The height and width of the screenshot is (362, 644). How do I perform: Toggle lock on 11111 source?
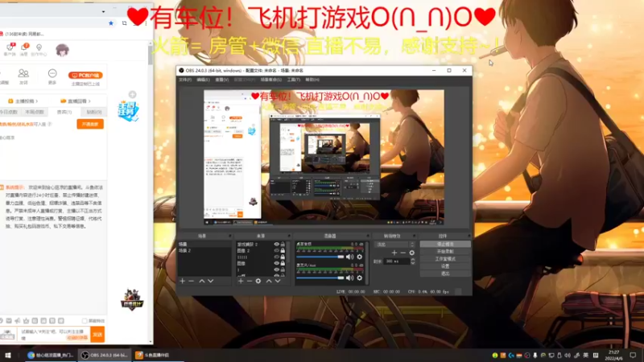283,257
